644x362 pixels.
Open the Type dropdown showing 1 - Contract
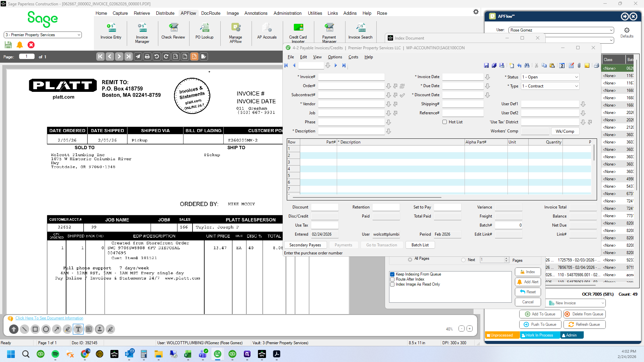[x=550, y=86]
